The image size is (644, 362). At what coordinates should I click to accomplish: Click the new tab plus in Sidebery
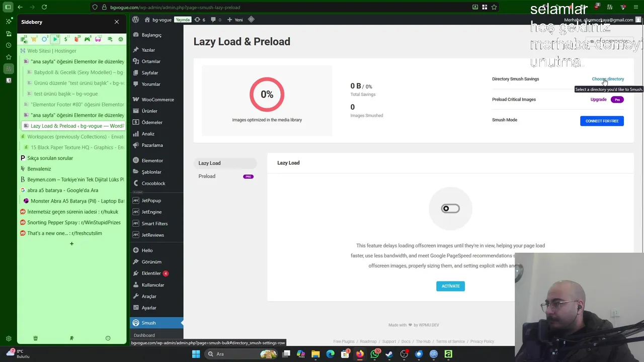click(71, 244)
